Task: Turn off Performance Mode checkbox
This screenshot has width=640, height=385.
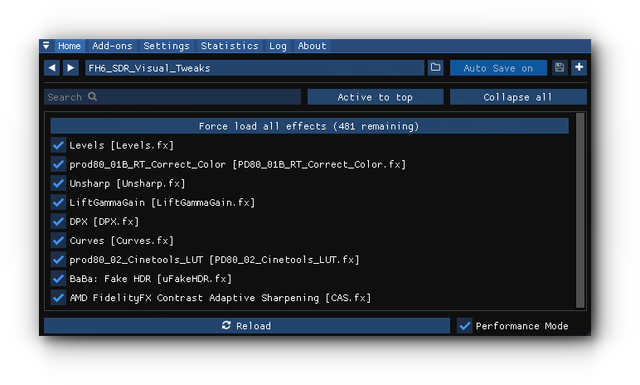Action: tap(464, 326)
